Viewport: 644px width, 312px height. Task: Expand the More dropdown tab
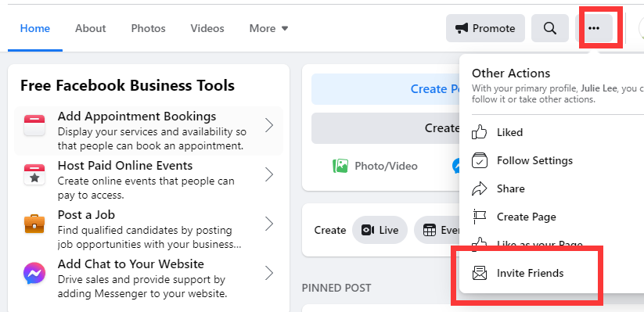pos(269,28)
